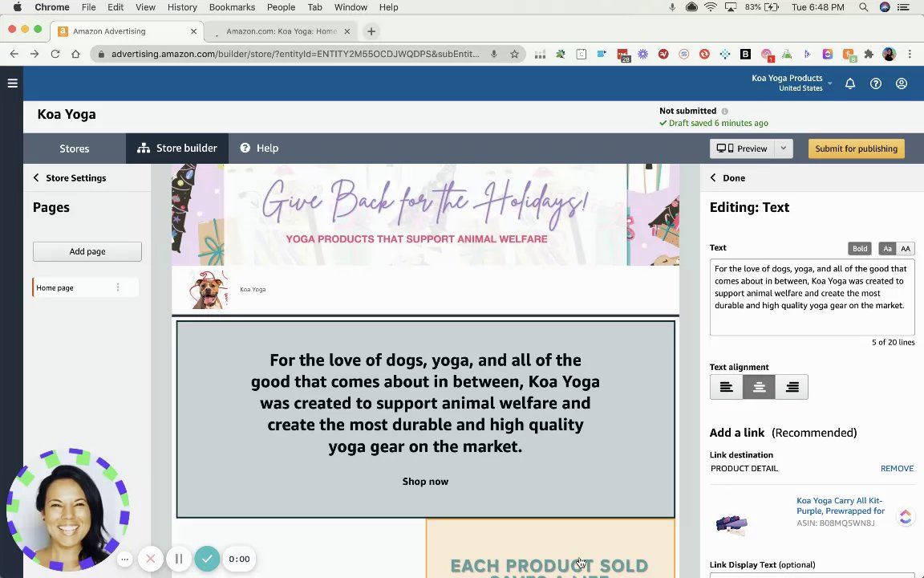Select the holiday hero banner image
Viewport: 924px width, 578px height.
click(x=425, y=214)
